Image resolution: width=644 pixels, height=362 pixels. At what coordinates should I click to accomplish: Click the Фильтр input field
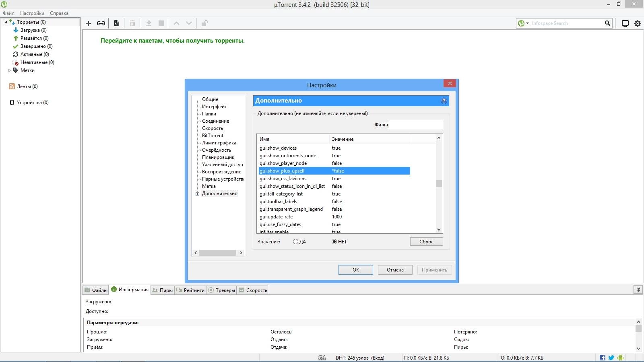click(x=416, y=125)
